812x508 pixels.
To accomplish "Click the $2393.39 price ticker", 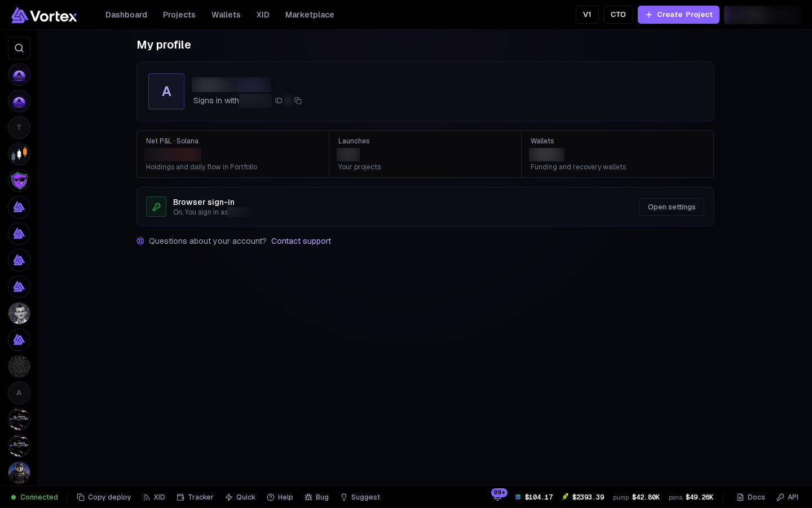I will 583,497.
